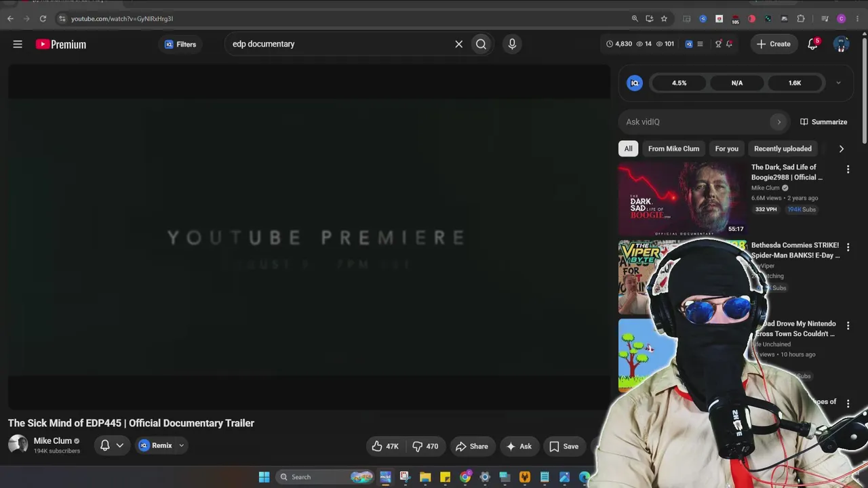Open vidIQ list menu icon in header
The image size is (868, 488).
coord(700,44)
